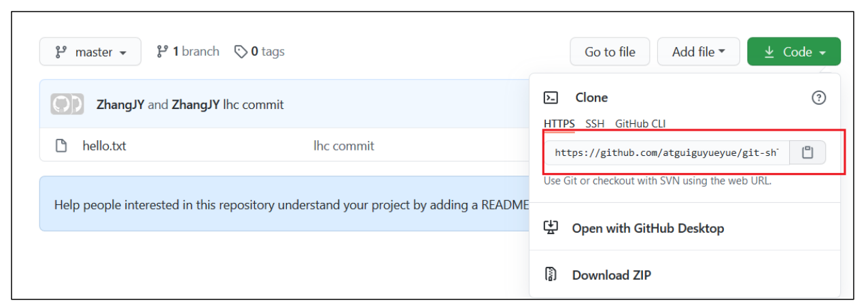Toggle the green Code dropdown
Viewport: 868px width, 307px height.
(x=793, y=52)
